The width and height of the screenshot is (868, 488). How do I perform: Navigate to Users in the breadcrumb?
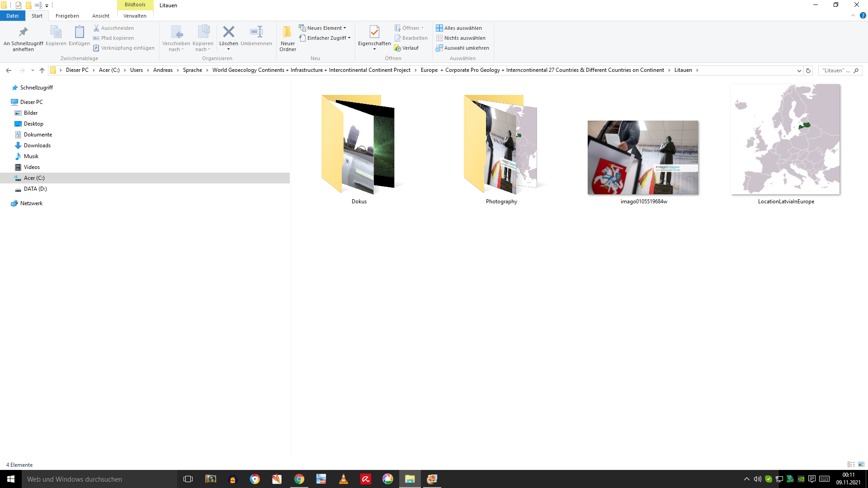pos(137,70)
